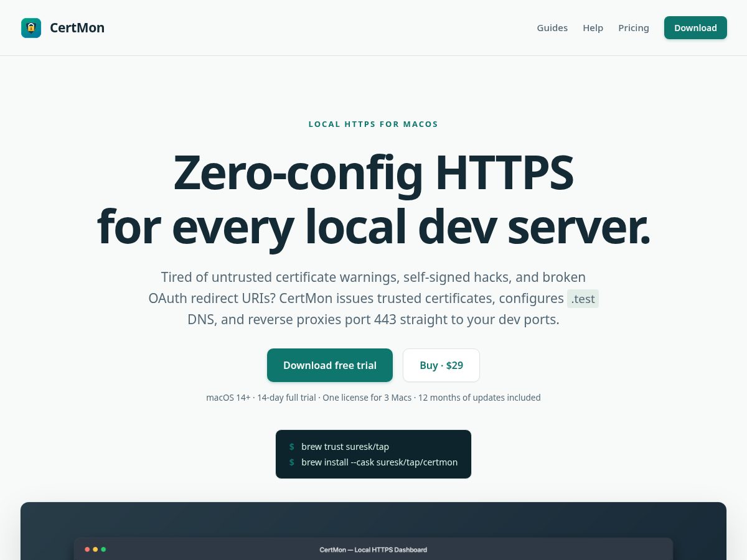747x560 pixels.
Task: Click the Buy · $29 button
Action: point(441,365)
